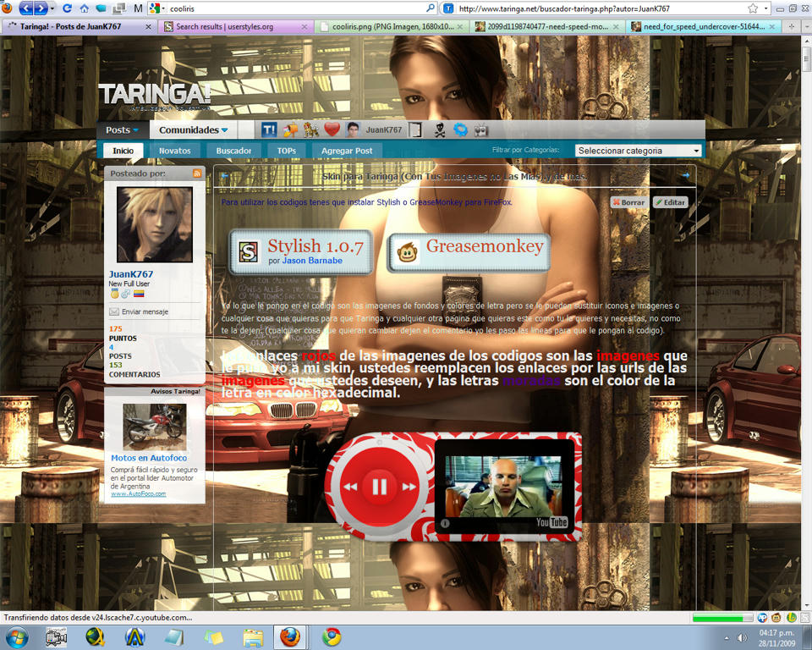
Task: Click the TARINGA! logo
Action: coord(154,96)
